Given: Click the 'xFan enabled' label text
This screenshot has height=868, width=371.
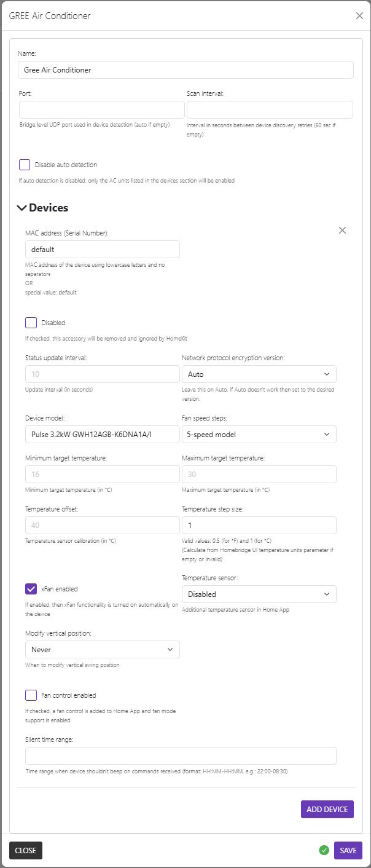Looking at the screenshot, I should point(60,589).
